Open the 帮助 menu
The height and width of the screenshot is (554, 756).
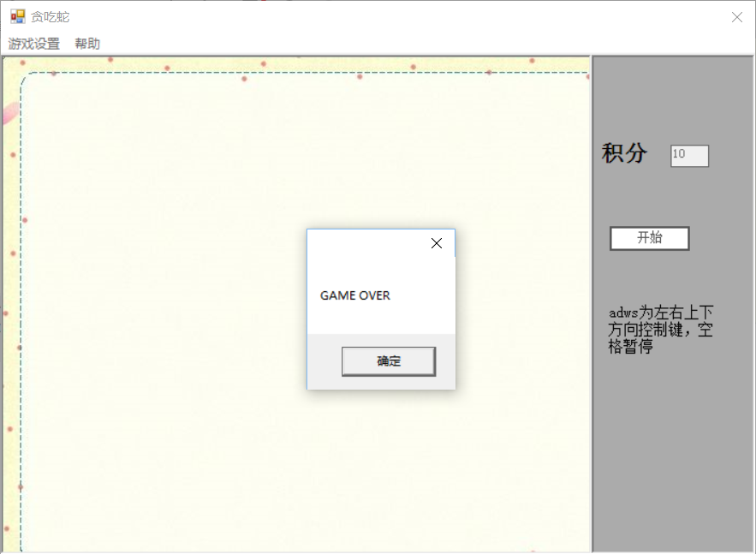click(x=87, y=44)
